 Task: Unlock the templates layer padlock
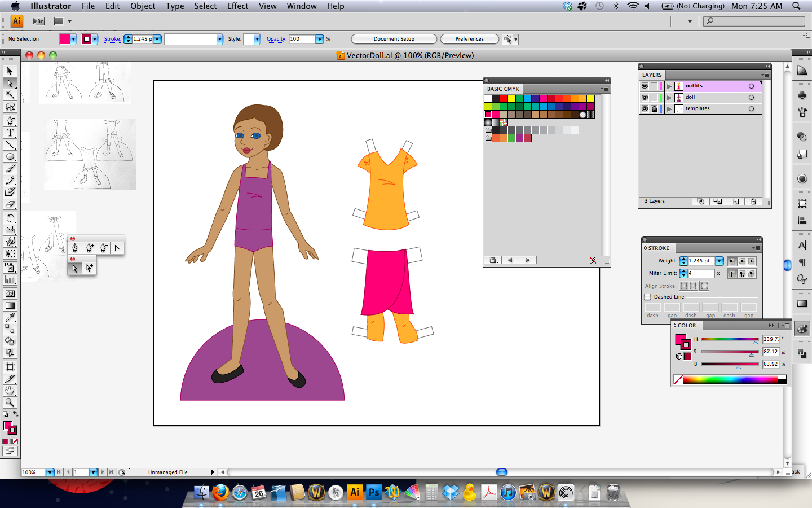click(654, 108)
